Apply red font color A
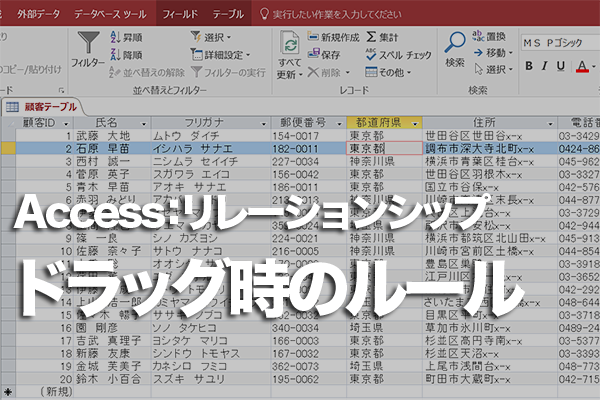Screen dimensions: 600x400 click(x=582, y=67)
